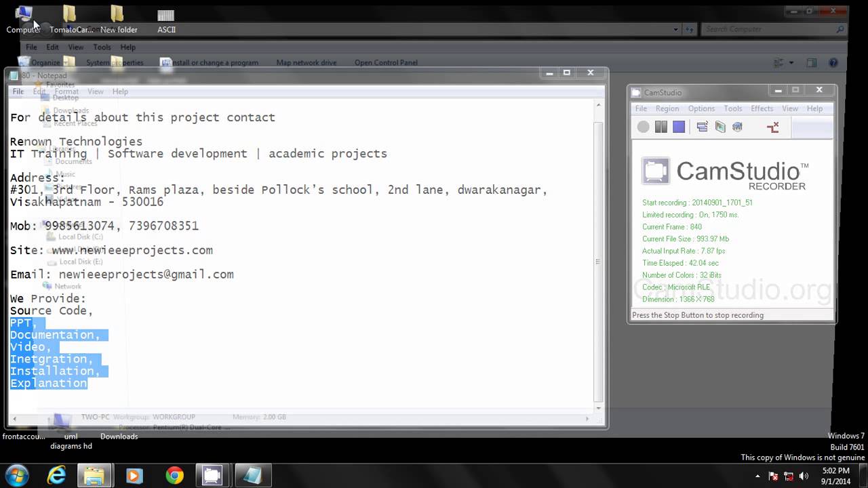Select the TomatoCar folder on desktop
Viewport: 868px width, 488px height.
71,19
